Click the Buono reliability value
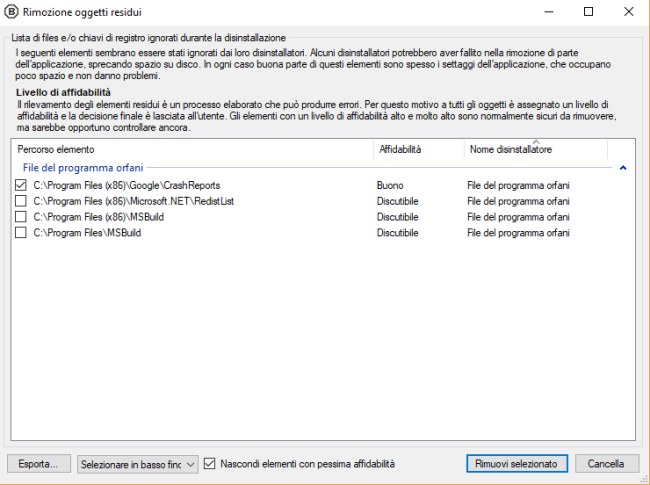This screenshot has width=650, height=485. (391, 186)
